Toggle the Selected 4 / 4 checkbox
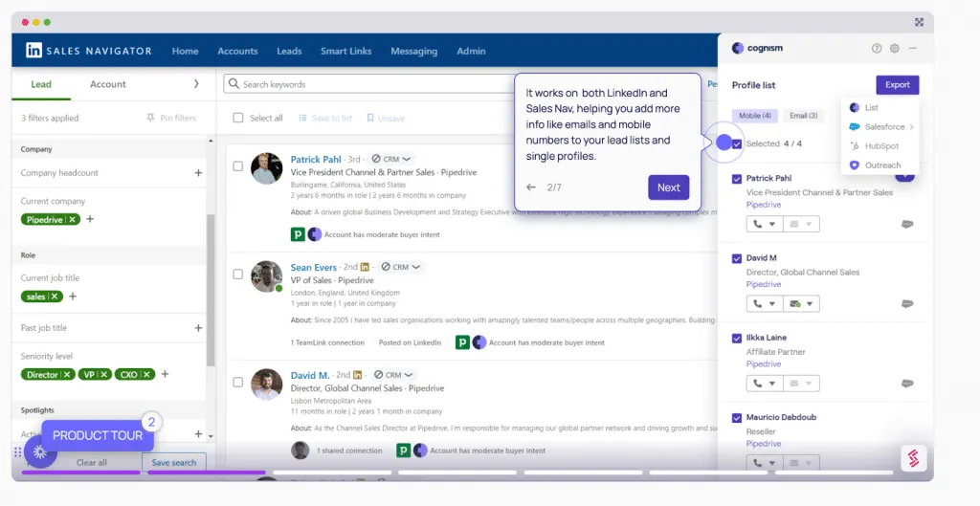The width and height of the screenshot is (980, 506). click(737, 143)
